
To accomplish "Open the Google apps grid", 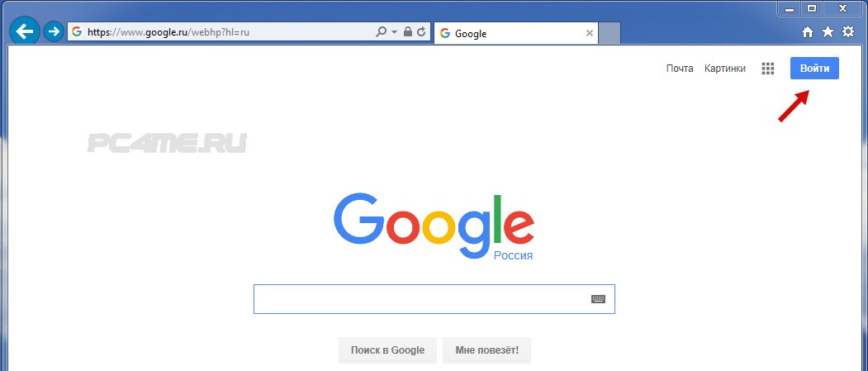I will (768, 69).
